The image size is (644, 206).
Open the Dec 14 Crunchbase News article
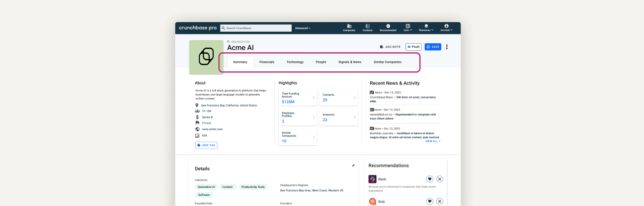(x=403, y=99)
